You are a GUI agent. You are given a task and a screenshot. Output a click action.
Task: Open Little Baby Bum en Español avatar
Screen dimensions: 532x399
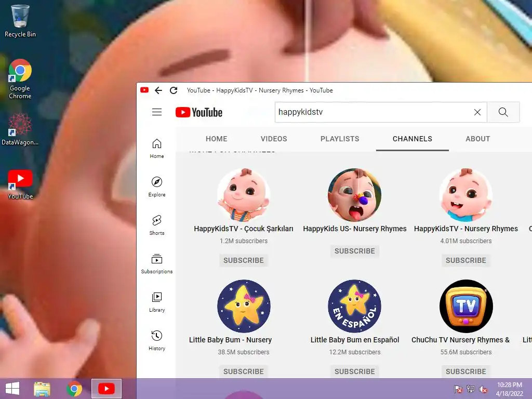point(354,306)
